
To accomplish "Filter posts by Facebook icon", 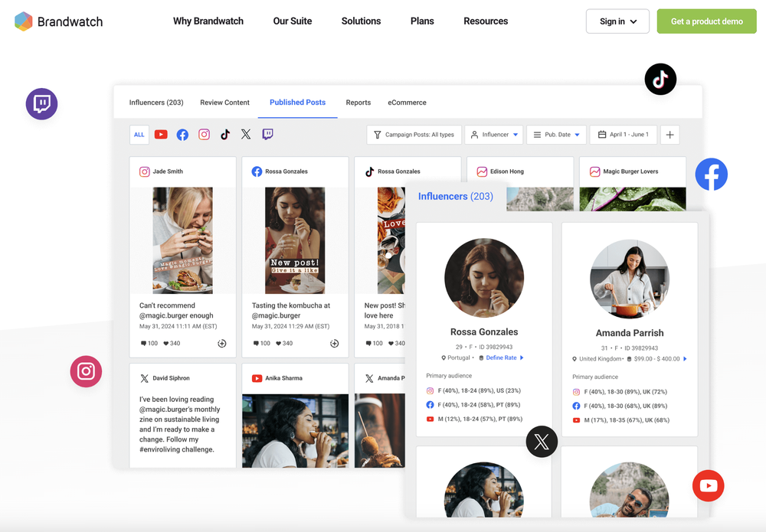I will (x=182, y=135).
